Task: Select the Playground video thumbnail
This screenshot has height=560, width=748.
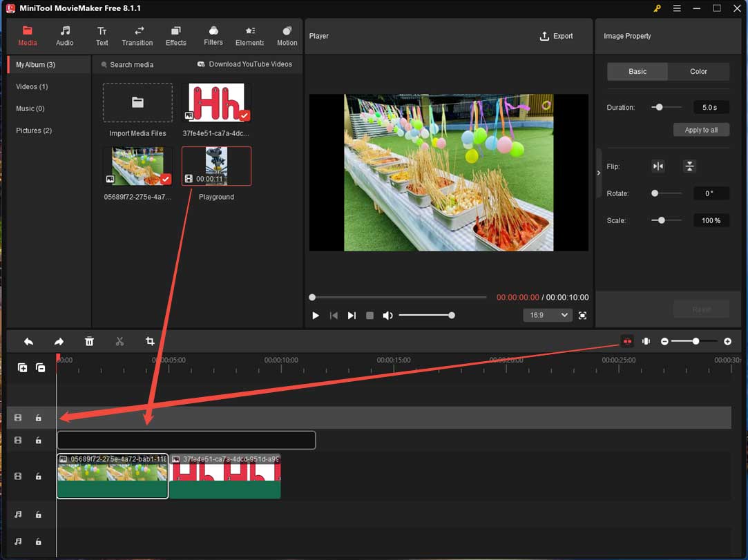Action: pyautogui.click(x=216, y=166)
